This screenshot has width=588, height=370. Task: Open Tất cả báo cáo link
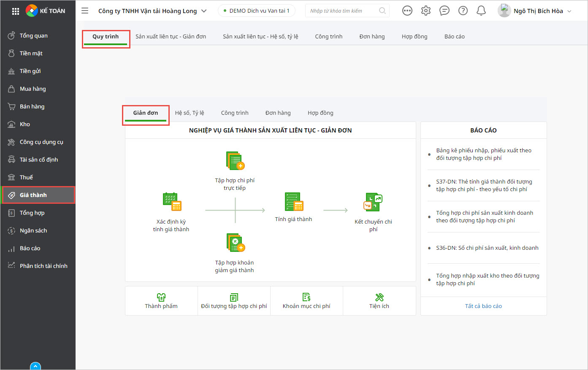[483, 306]
